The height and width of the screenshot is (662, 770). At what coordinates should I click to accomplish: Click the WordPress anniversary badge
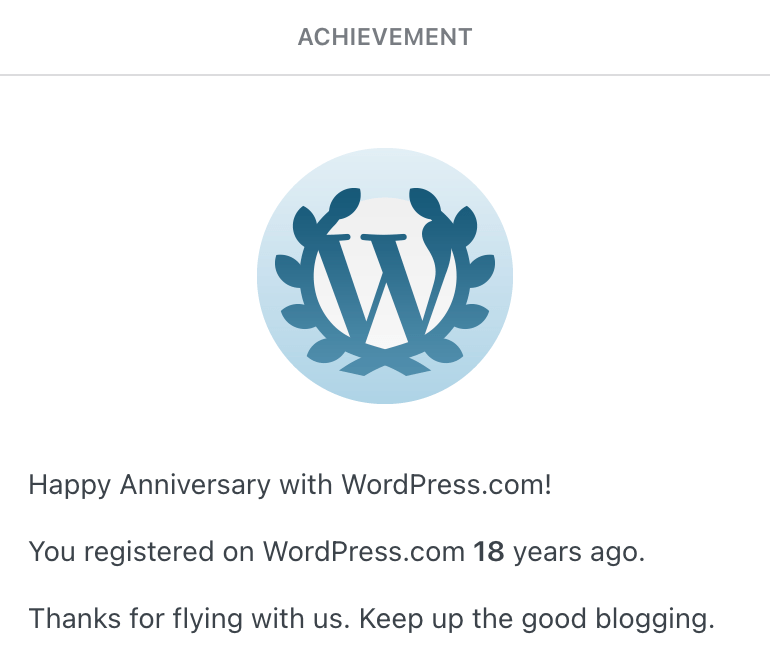click(385, 276)
